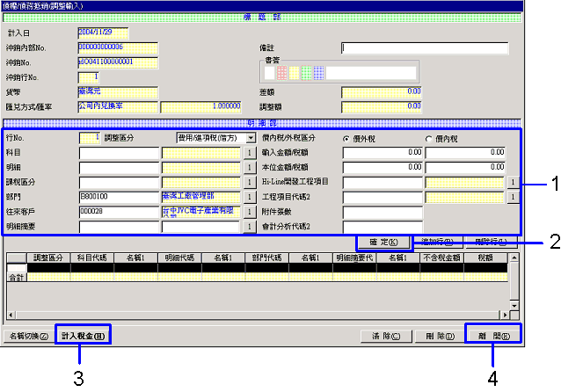Select the 價外稅 radio button
This screenshot has height=392, width=561.
(346, 139)
